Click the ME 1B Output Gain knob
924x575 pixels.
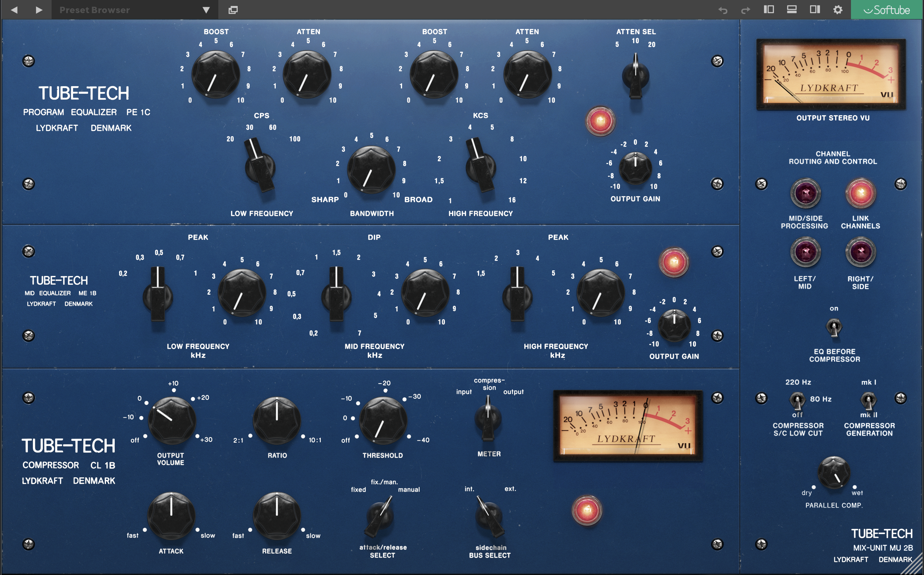click(x=674, y=326)
